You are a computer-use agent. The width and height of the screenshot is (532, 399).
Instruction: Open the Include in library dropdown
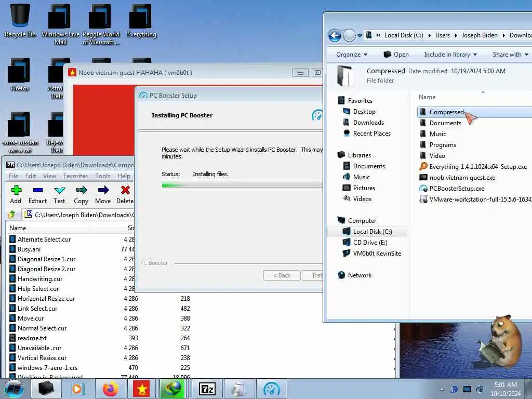(x=450, y=55)
